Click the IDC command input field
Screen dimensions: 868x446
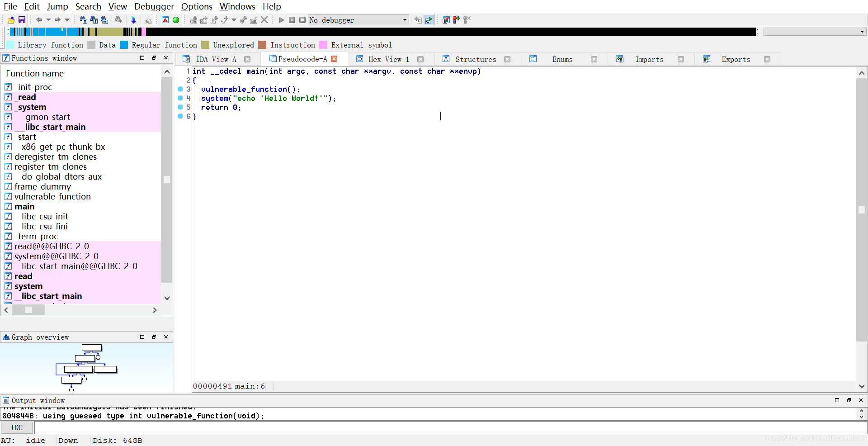450,427
